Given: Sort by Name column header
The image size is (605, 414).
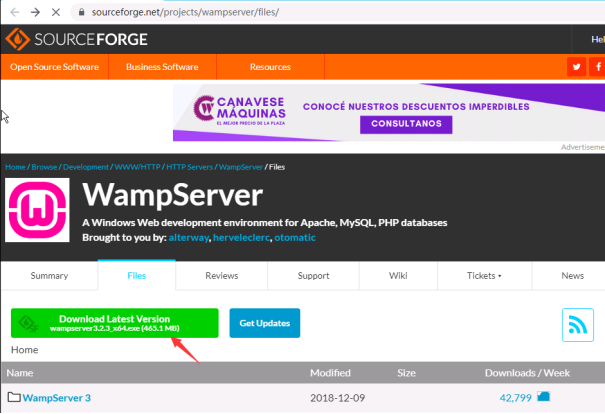Looking at the screenshot, I should [x=20, y=373].
